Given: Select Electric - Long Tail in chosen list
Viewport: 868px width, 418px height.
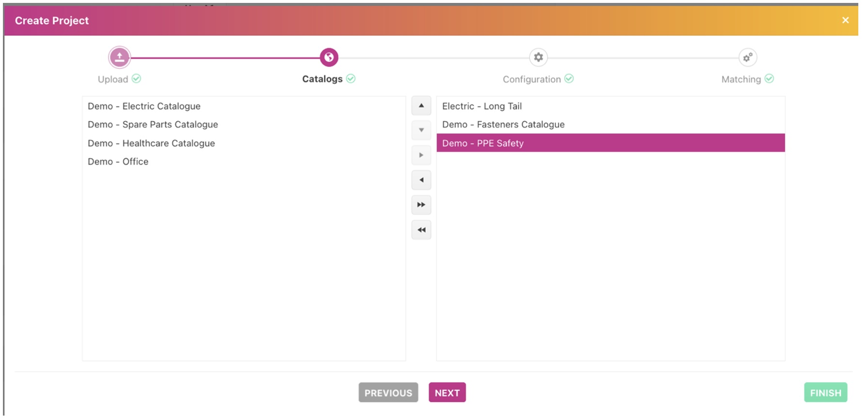Looking at the screenshot, I should point(611,106).
